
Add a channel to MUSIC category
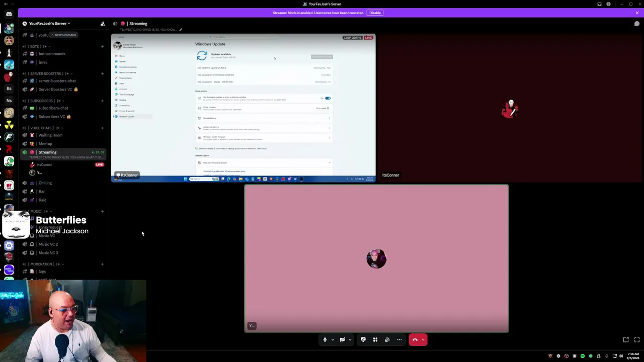pos(102,211)
